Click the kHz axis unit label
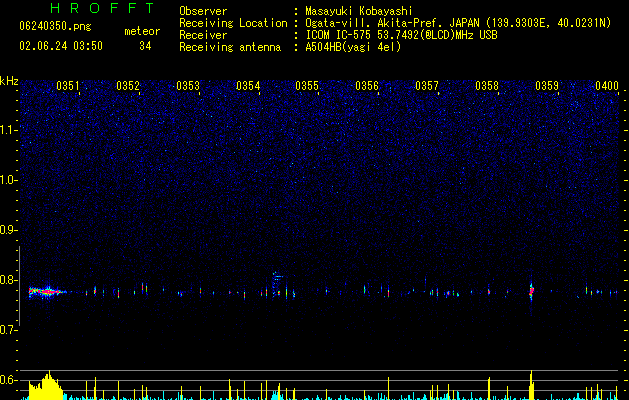The image size is (629, 400). click(x=9, y=81)
